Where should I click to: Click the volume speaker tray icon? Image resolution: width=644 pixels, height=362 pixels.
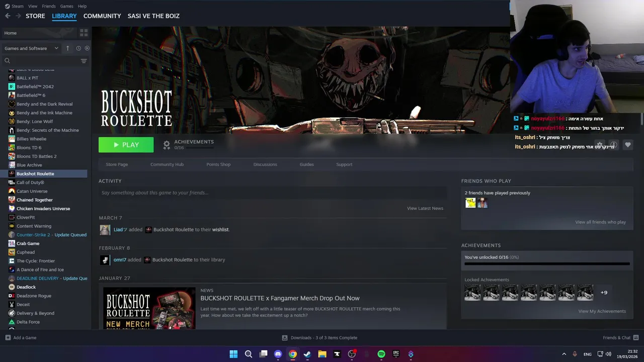tap(609, 354)
